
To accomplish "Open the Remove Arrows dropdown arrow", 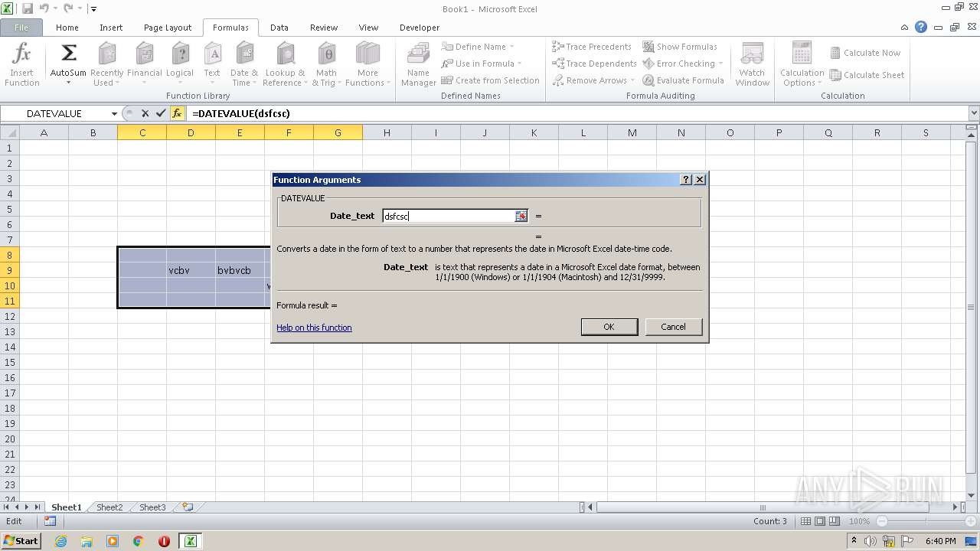I will coord(633,80).
